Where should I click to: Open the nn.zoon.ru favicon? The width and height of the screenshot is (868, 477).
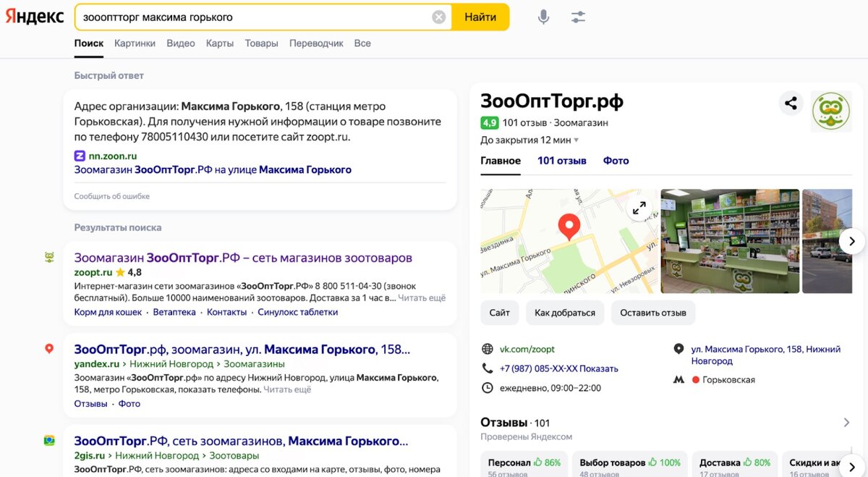click(x=80, y=156)
